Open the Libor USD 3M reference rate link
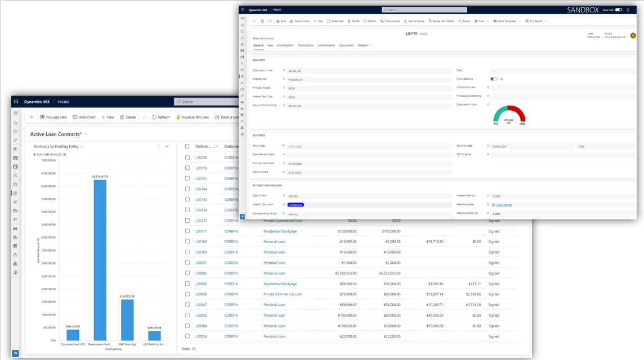Screen dimensions: 644x360 (x=504, y=205)
